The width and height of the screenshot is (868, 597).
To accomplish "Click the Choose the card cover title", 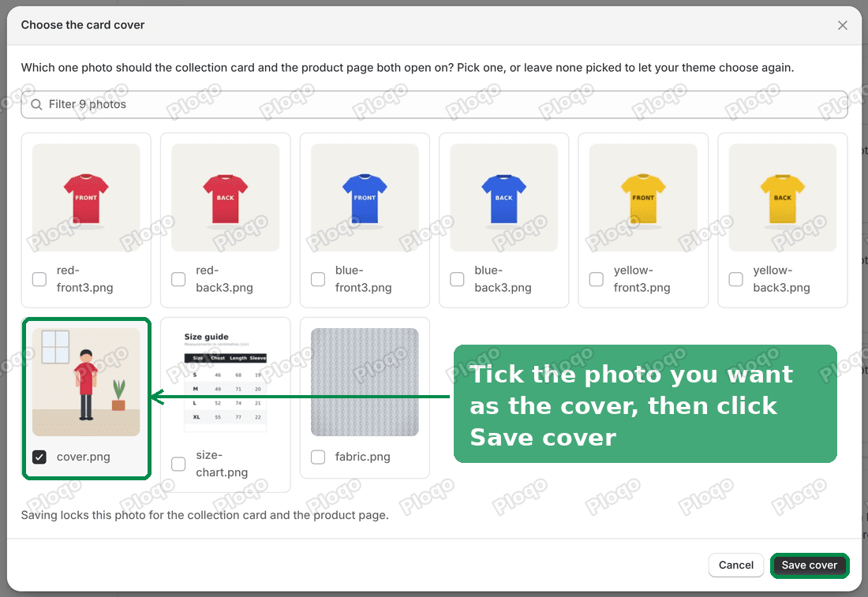I will click(x=83, y=25).
